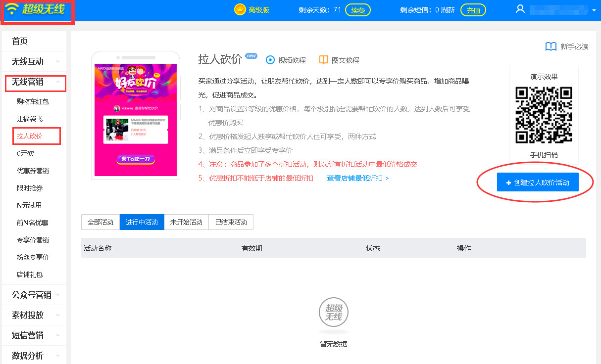Click the 活动名称 column header
Screen dimensions: 601x364
click(x=98, y=248)
